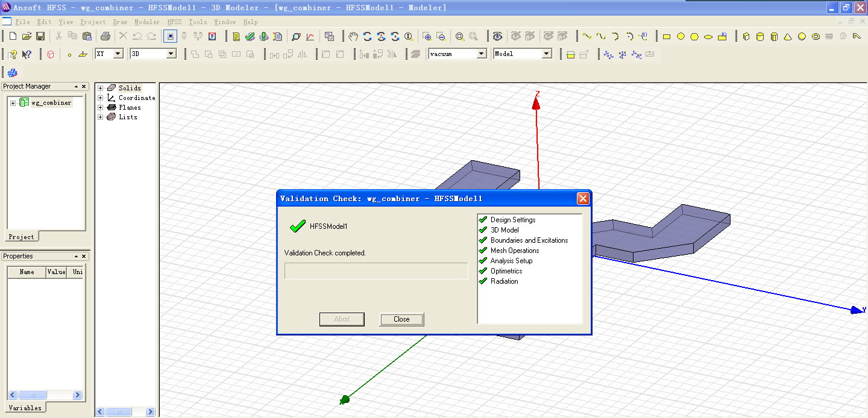Screen dimensions: 868x418
Task: Close the Validation Check dialog using red X
Action: [583, 198]
